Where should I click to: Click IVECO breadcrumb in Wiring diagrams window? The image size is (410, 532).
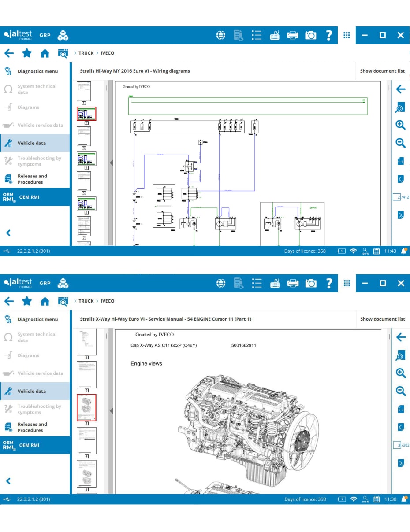pyautogui.click(x=107, y=53)
